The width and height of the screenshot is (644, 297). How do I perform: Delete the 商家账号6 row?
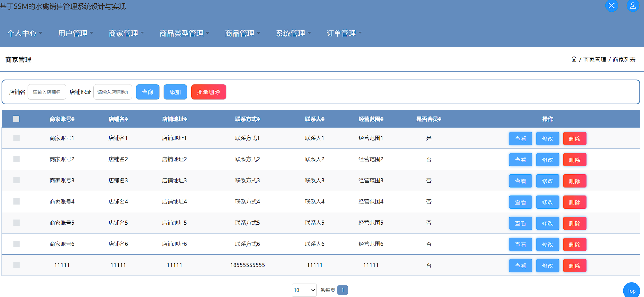pos(575,245)
